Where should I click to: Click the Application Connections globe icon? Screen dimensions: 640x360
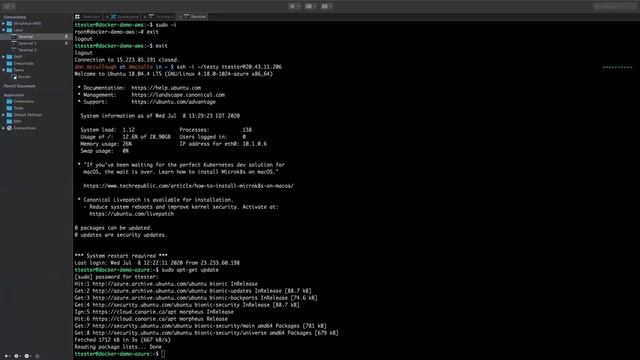tap(9, 128)
